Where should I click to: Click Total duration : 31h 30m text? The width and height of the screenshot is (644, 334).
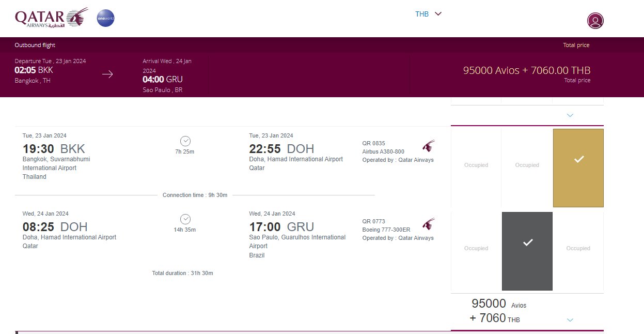tap(182, 273)
